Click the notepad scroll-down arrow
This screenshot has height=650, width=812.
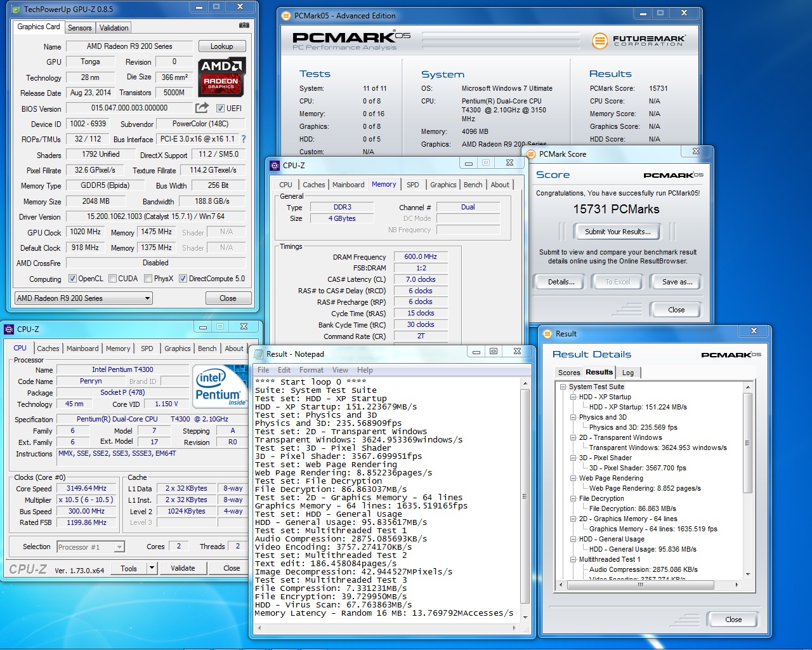coord(525,617)
